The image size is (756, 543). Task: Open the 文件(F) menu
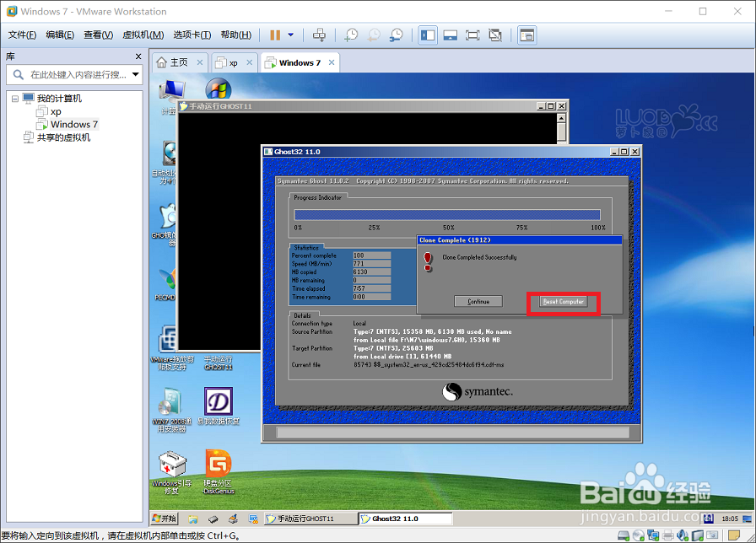point(22,35)
